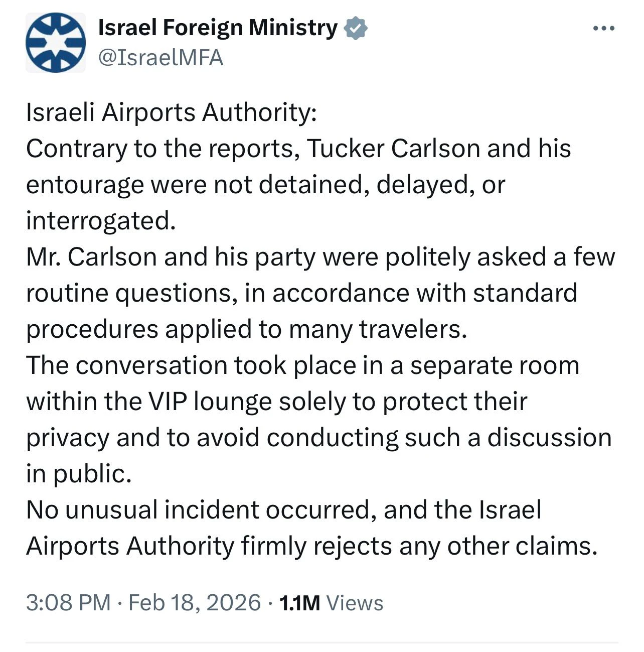Viewport: 644px width, 652px height.
Task: Click the word 'interrogated'
Action: [x=100, y=221]
